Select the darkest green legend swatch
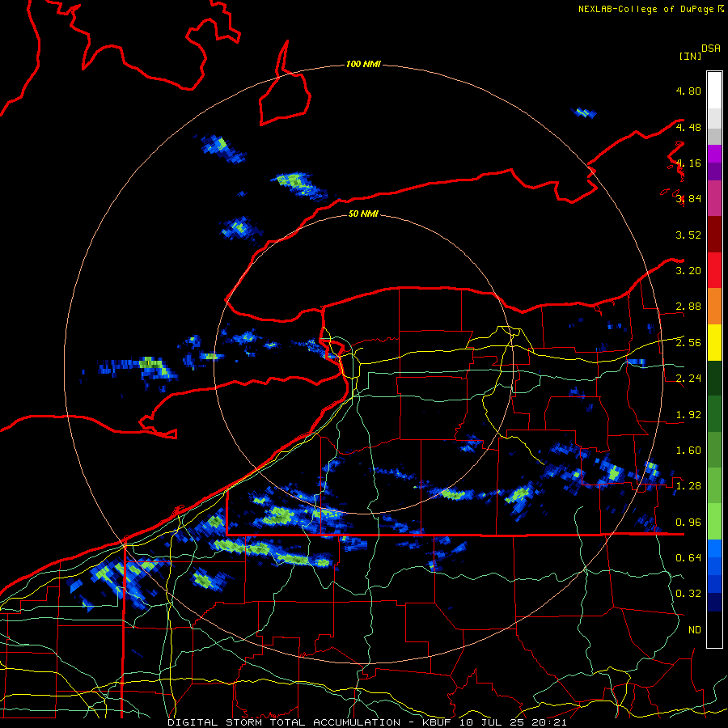This screenshot has width=728, height=728. point(714,378)
